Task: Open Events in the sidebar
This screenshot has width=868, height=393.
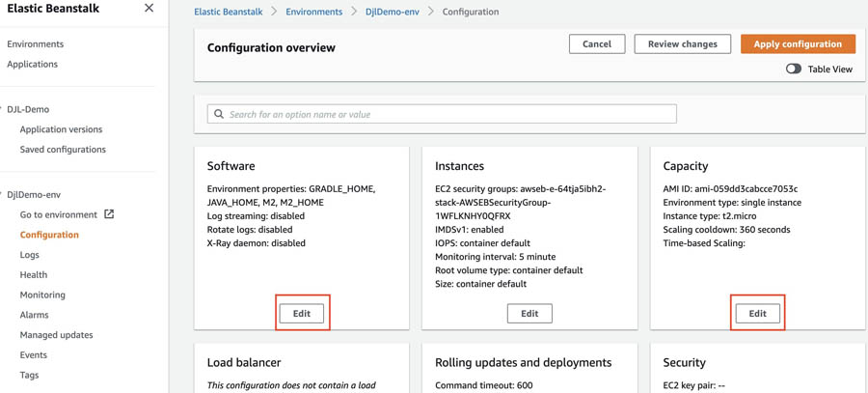Action: coord(33,354)
